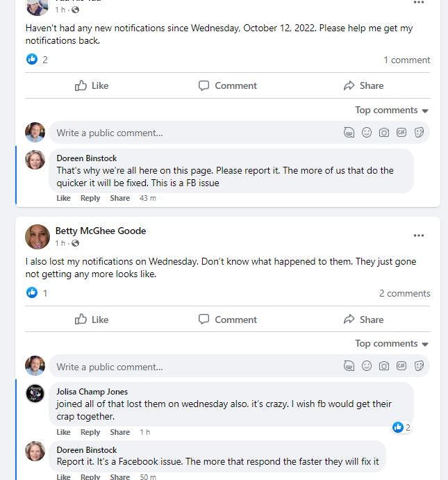
Task: Comment on the first post
Action: point(227,85)
